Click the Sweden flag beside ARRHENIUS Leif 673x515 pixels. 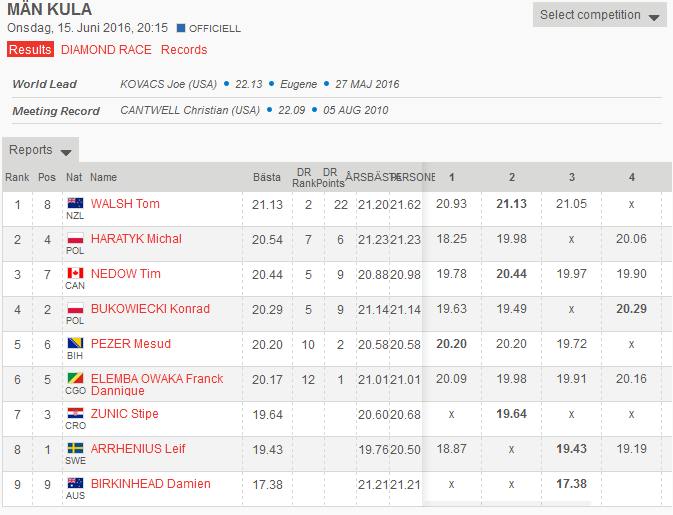pos(73,448)
